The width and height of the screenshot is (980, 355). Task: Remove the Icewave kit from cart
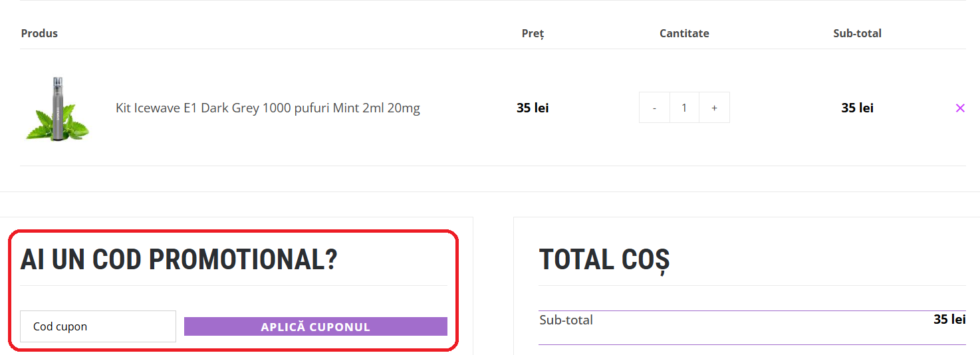point(959,108)
